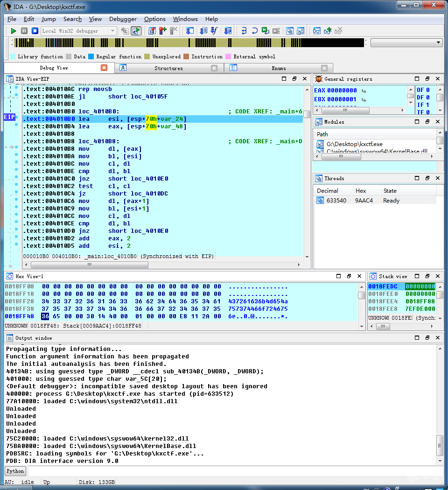Open the Search menu
448x490 pixels.
(72, 19)
